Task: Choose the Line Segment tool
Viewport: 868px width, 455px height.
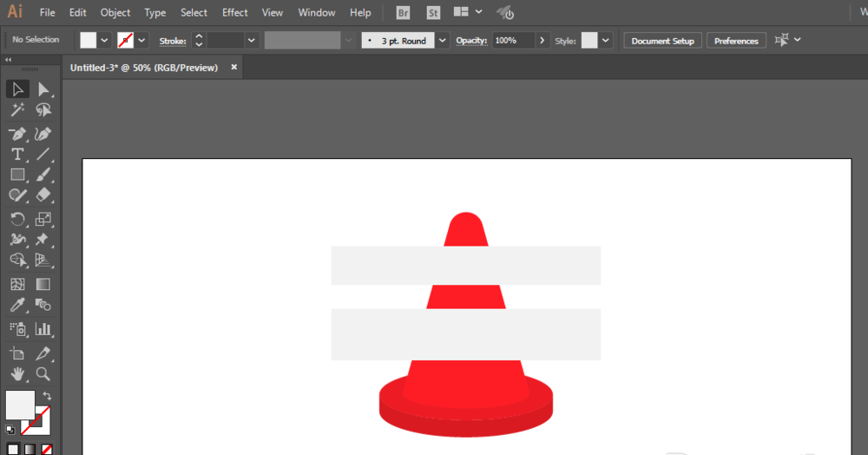Action: pos(43,155)
